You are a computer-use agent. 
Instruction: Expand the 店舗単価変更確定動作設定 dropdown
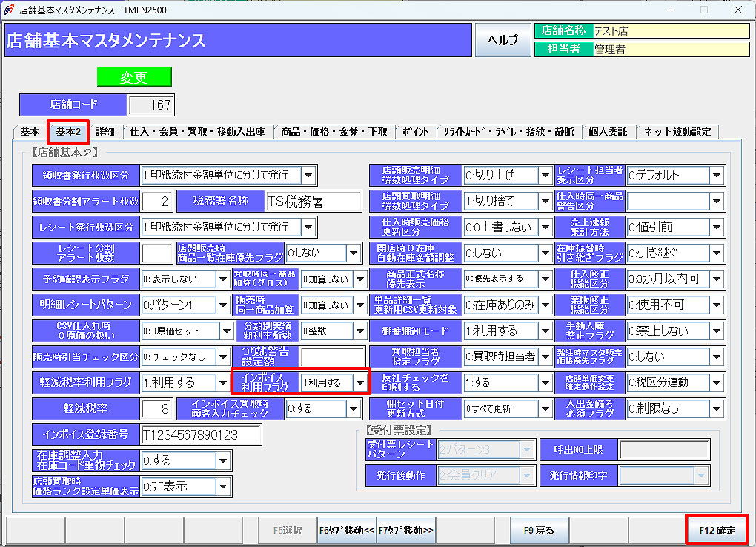click(x=716, y=382)
